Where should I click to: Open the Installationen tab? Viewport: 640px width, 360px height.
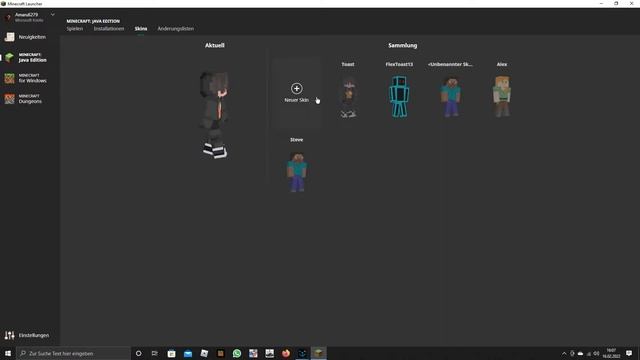click(x=109, y=29)
